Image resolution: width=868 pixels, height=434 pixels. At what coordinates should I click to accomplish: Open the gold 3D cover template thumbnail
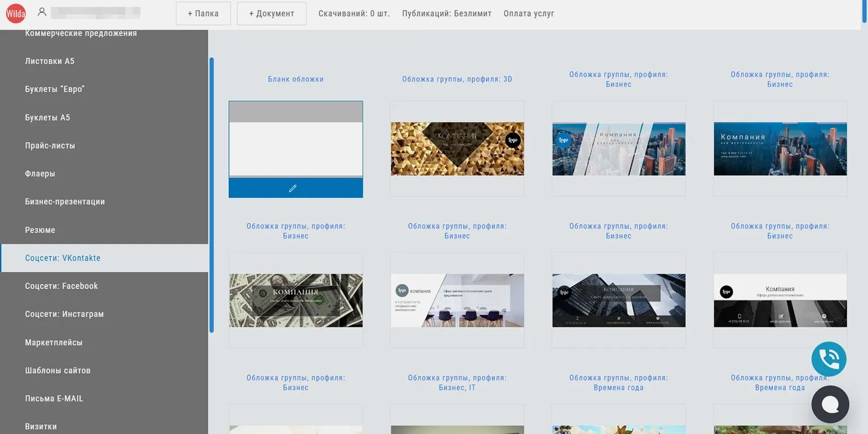(x=457, y=149)
